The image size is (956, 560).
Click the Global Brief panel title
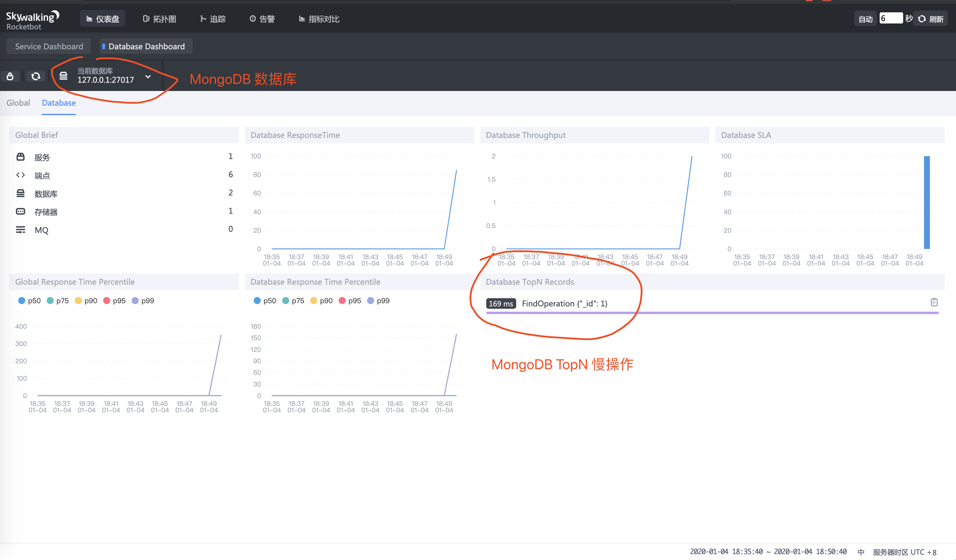pos(36,135)
